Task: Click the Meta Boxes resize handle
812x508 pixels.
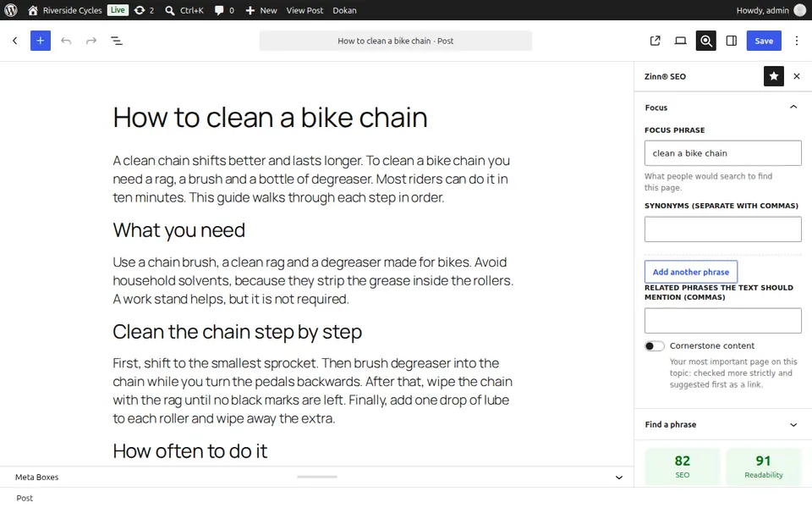Action: pyautogui.click(x=317, y=477)
